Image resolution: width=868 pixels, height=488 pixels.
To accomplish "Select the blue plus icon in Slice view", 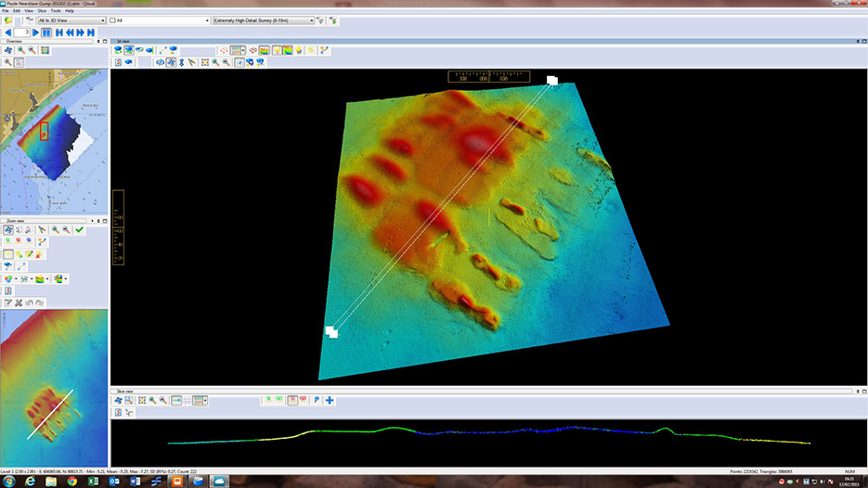I will point(330,400).
